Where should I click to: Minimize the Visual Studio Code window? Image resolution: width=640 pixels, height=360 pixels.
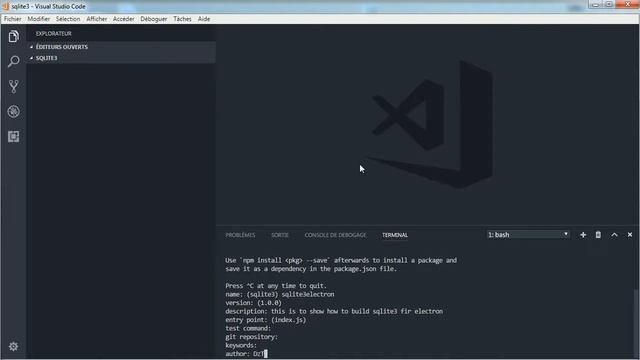[595, 4]
